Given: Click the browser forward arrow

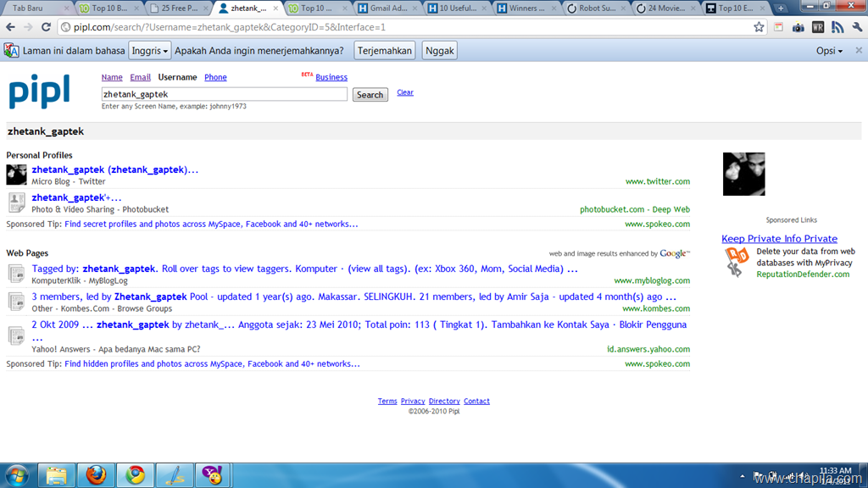Looking at the screenshot, I should pos(28,26).
